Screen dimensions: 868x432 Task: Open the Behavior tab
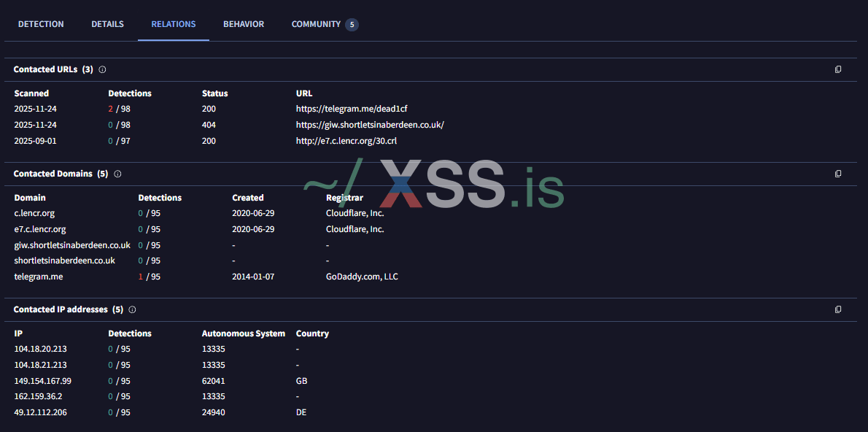pos(244,24)
